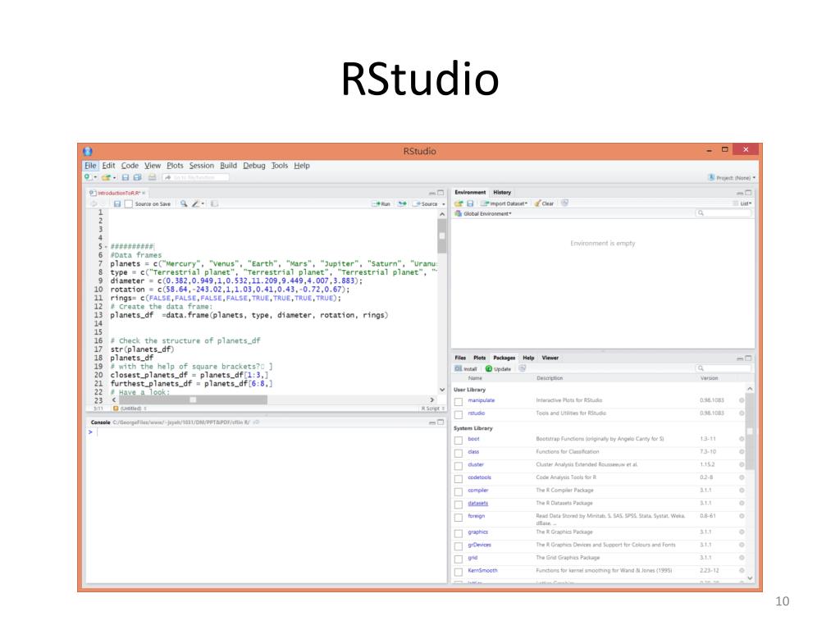
Task: Open the Project (None) dropdown
Action: click(x=732, y=178)
